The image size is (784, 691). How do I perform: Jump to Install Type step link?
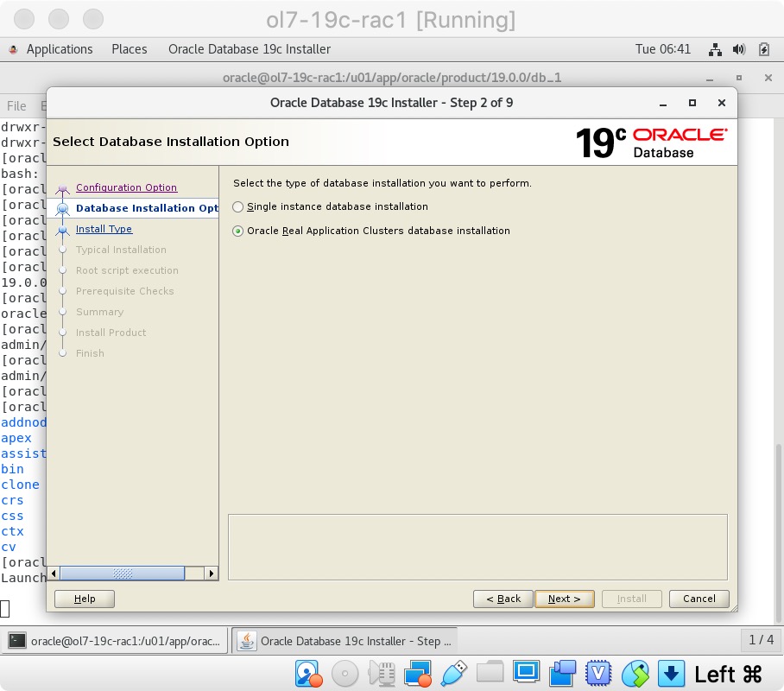104,229
